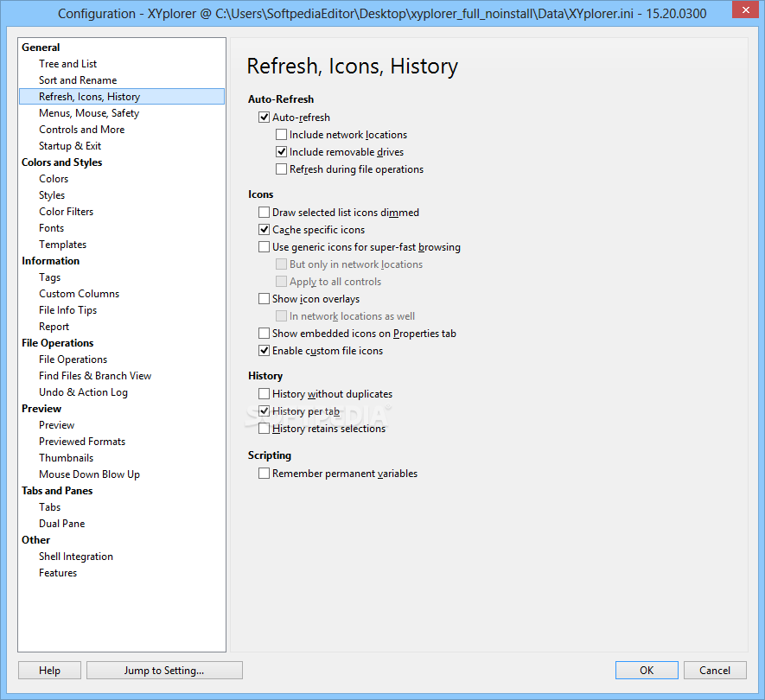Click the Colors and Styles heading
This screenshot has width=765, height=700.
point(62,162)
